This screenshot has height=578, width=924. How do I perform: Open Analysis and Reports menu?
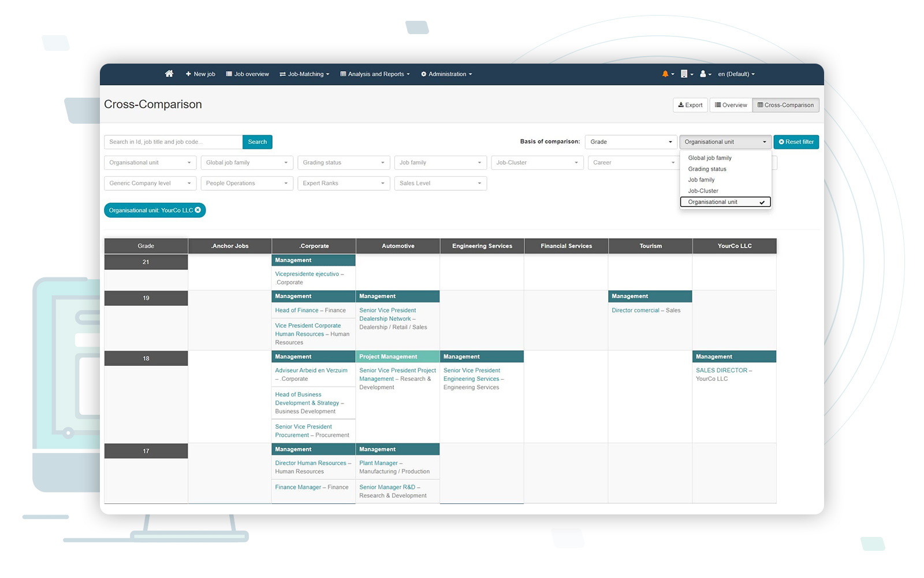pos(375,74)
